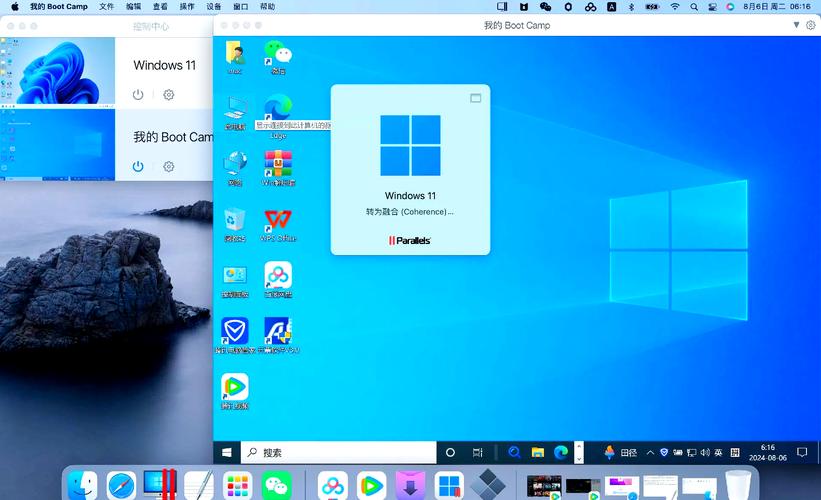Open the blue search app on the taskbar
Viewport: 821px width, 500px height.
tap(514, 452)
